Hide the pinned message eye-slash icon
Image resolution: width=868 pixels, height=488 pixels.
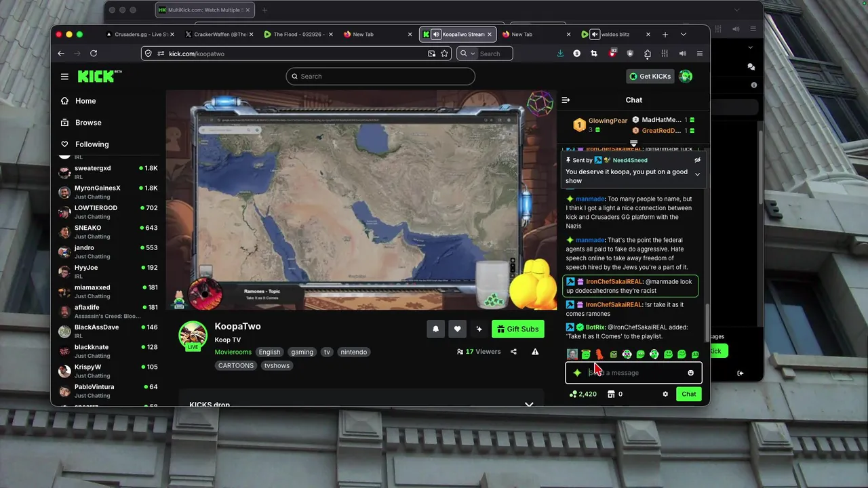tap(697, 160)
